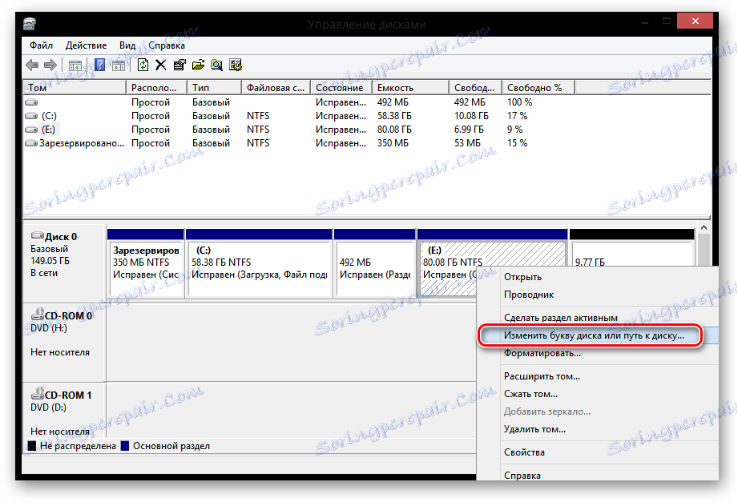Sort by the Состояние column header

(341, 87)
